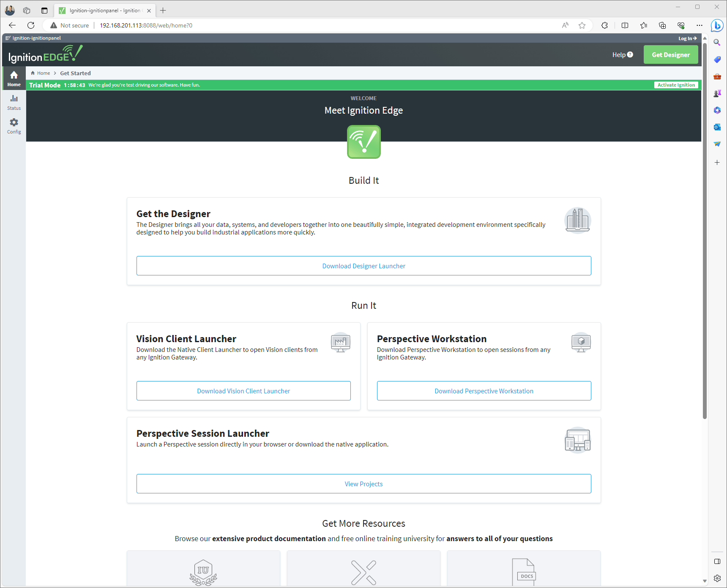Click the Get Designer button
This screenshot has width=727, height=588.
(x=670, y=54)
